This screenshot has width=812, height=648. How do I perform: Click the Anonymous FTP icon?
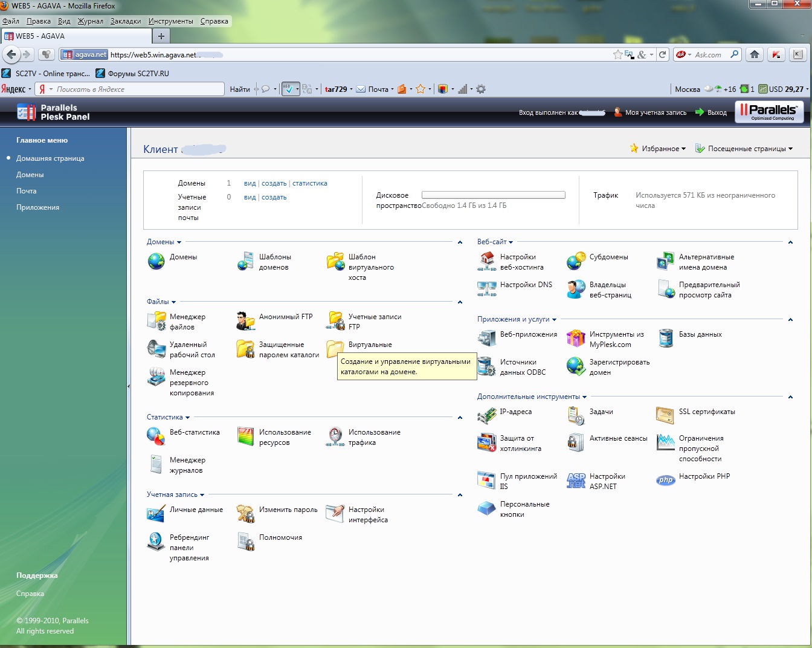(x=245, y=321)
